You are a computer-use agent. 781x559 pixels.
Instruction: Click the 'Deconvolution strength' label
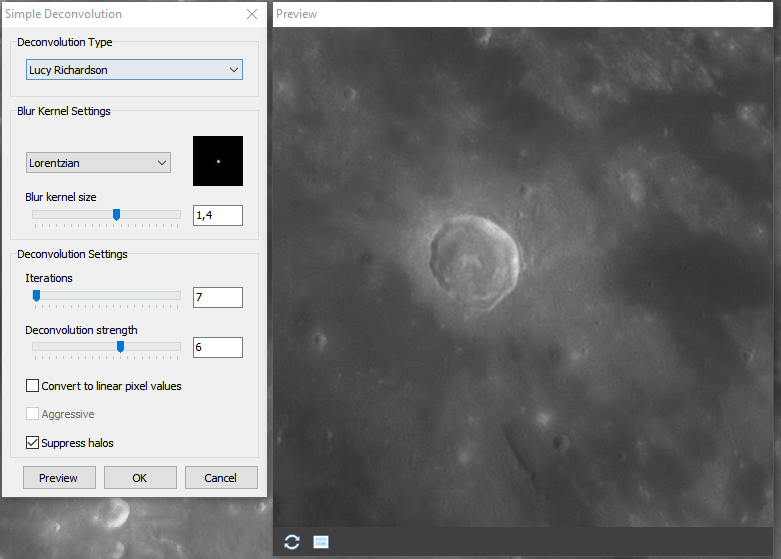pyautogui.click(x=81, y=330)
